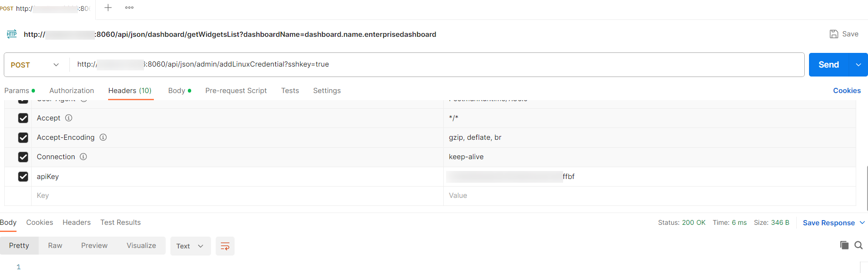Switch response view to Raw
Image resolution: width=868 pixels, height=273 pixels.
(x=55, y=246)
